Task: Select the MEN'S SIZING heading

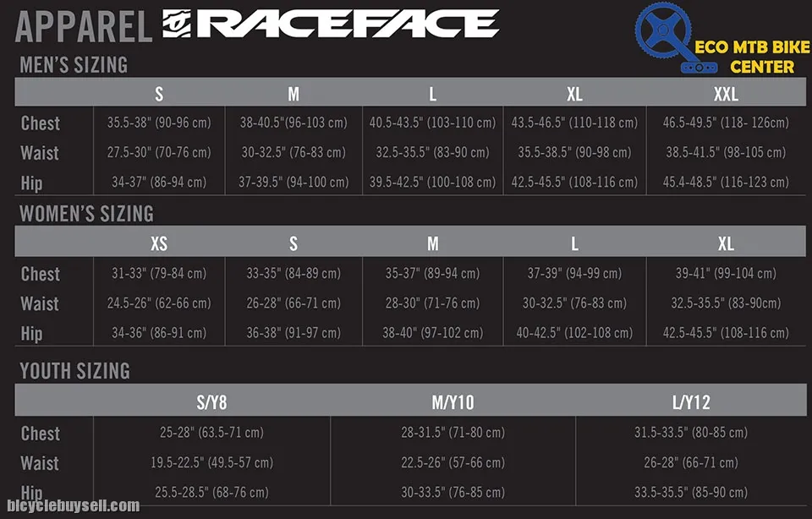Action: coord(74,64)
